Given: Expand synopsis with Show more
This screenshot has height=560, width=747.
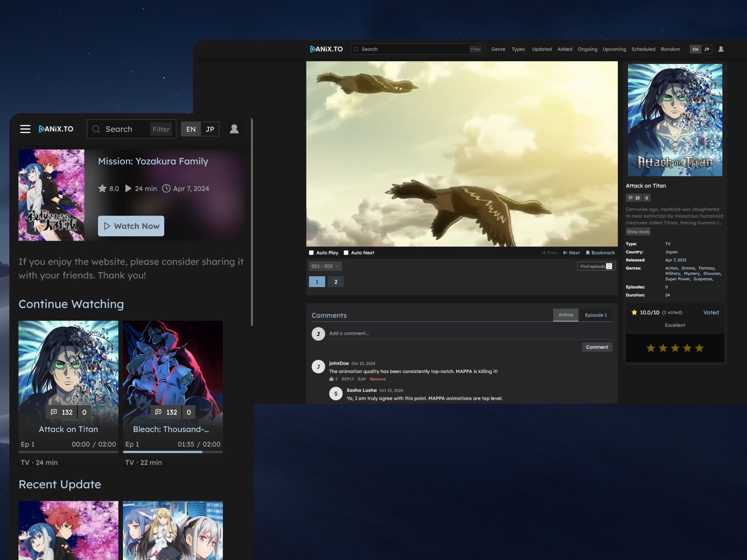Looking at the screenshot, I should [638, 232].
